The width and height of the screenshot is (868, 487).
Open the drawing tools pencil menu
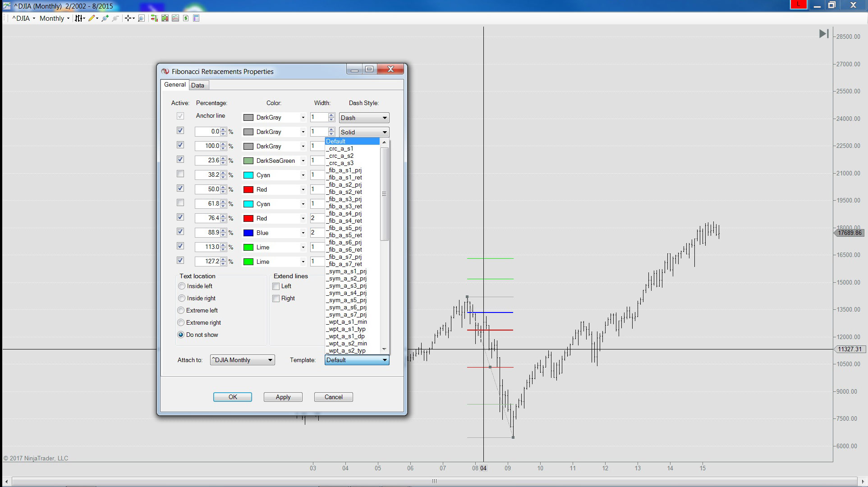pos(93,18)
